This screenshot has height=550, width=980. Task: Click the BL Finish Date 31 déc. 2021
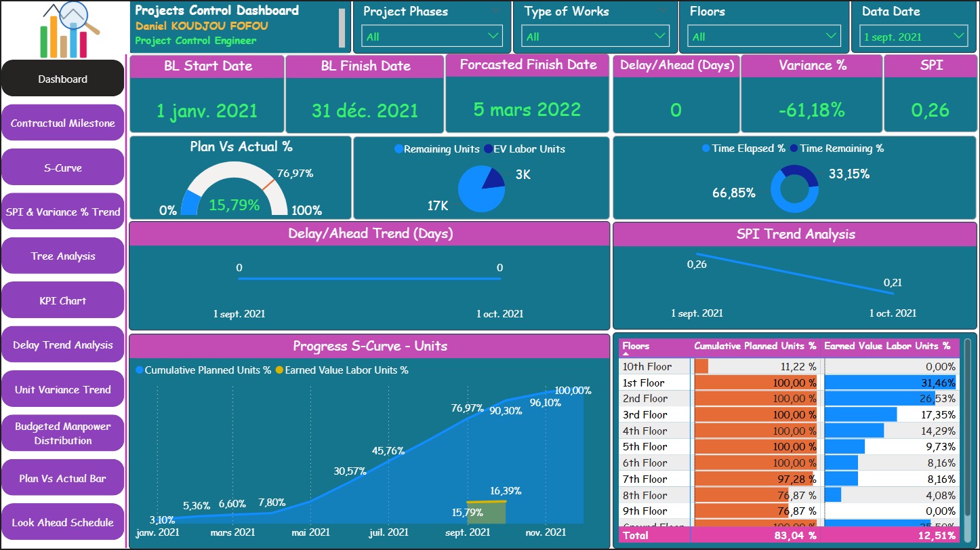point(365,111)
